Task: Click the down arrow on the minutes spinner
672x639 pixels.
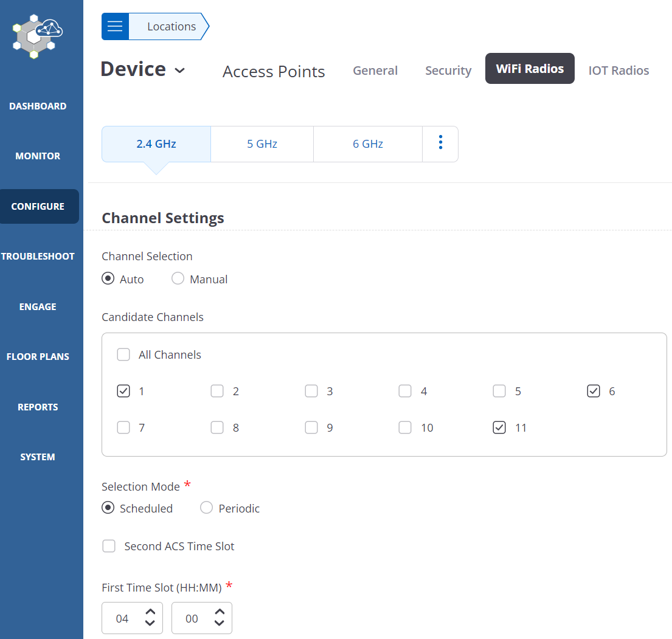Action: (220, 624)
